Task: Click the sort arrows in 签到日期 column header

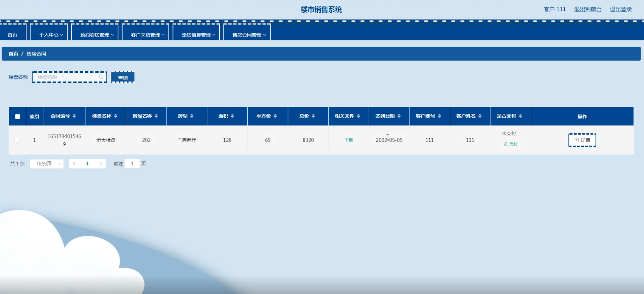Action: (x=399, y=116)
